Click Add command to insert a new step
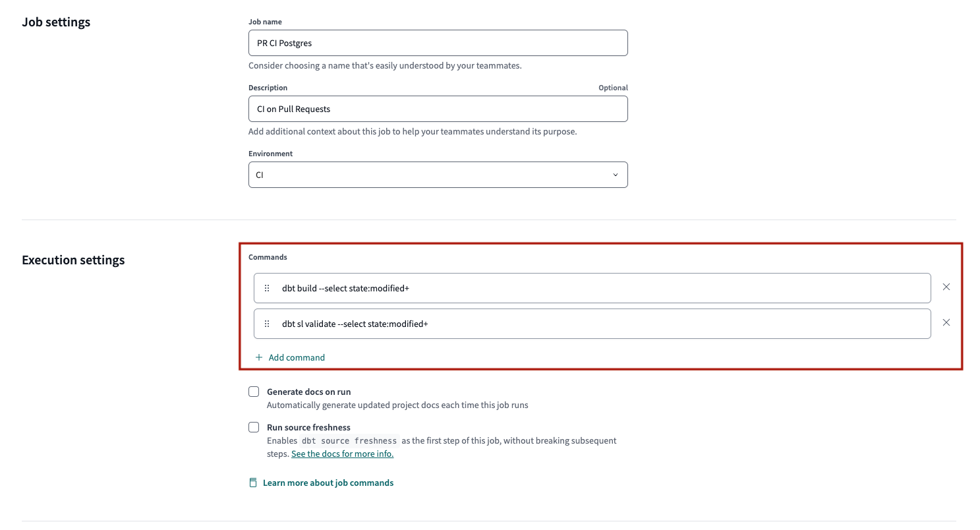980x530 pixels. pyautogui.click(x=297, y=357)
